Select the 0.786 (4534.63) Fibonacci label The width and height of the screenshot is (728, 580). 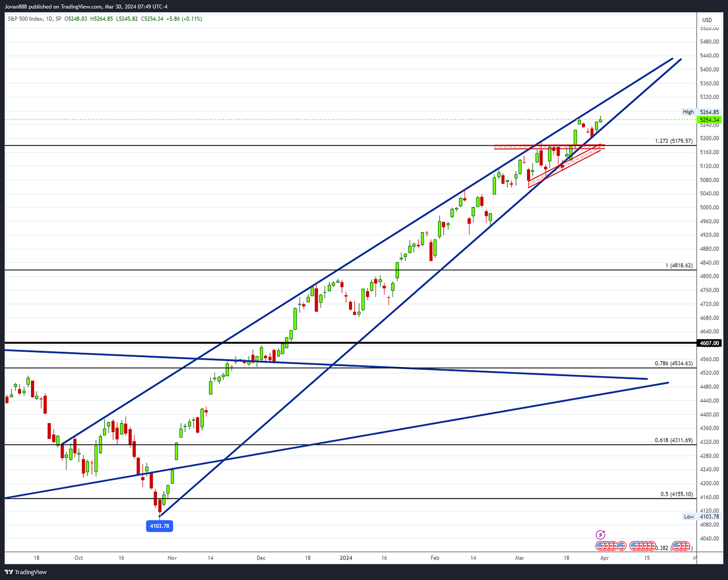674,363
